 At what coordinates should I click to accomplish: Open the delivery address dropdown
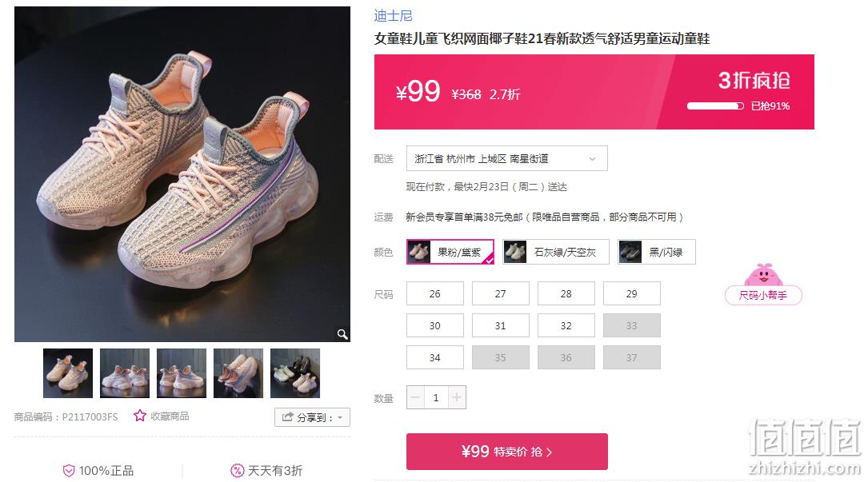(507, 158)
